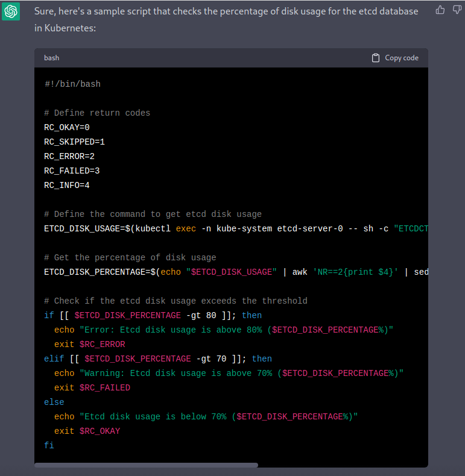Image resolution: width=465 pixels, height=476 pixels.
Task: Click the 'RC_SKIPPED=1' line
Action: click(x=74, y=142)
